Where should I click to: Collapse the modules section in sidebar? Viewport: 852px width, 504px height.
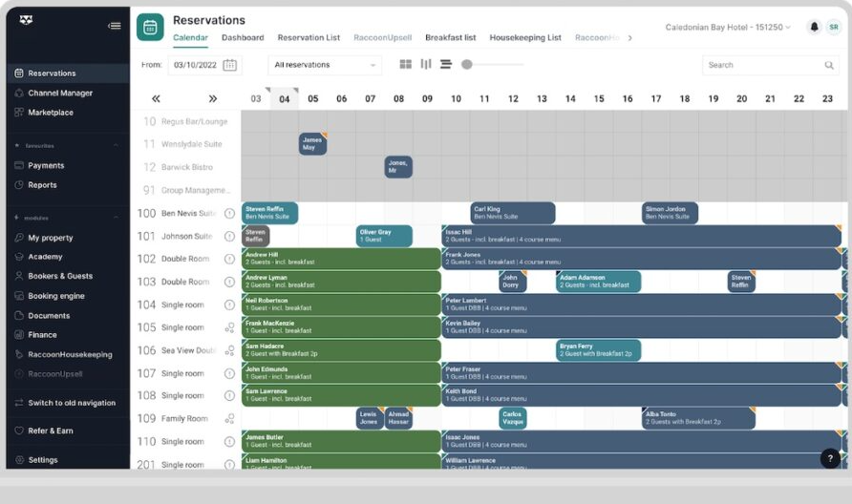116,218
